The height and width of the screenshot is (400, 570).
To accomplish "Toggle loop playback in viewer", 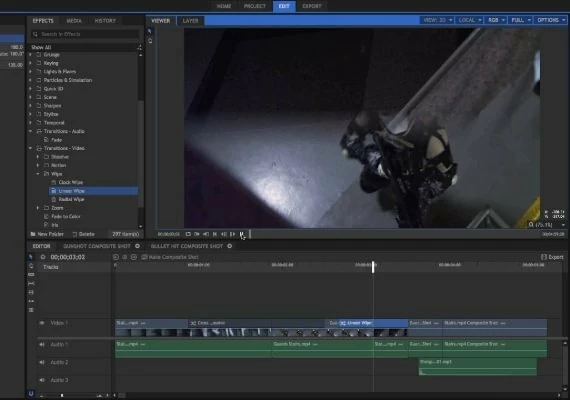I will point(188,234).
